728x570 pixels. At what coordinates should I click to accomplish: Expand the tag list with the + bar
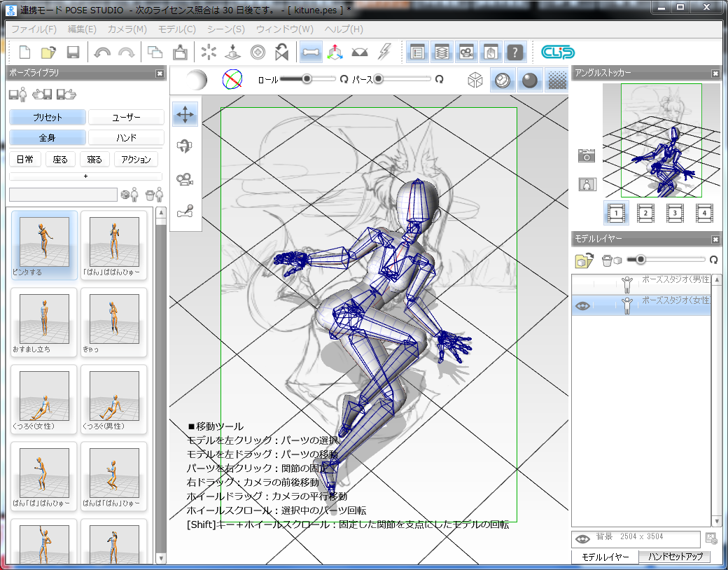tap(85, 176)
